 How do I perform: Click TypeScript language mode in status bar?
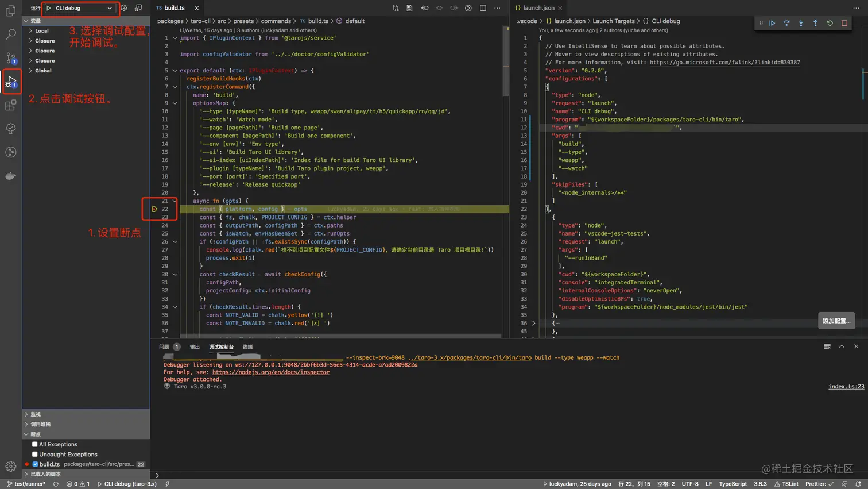point(733,484)
